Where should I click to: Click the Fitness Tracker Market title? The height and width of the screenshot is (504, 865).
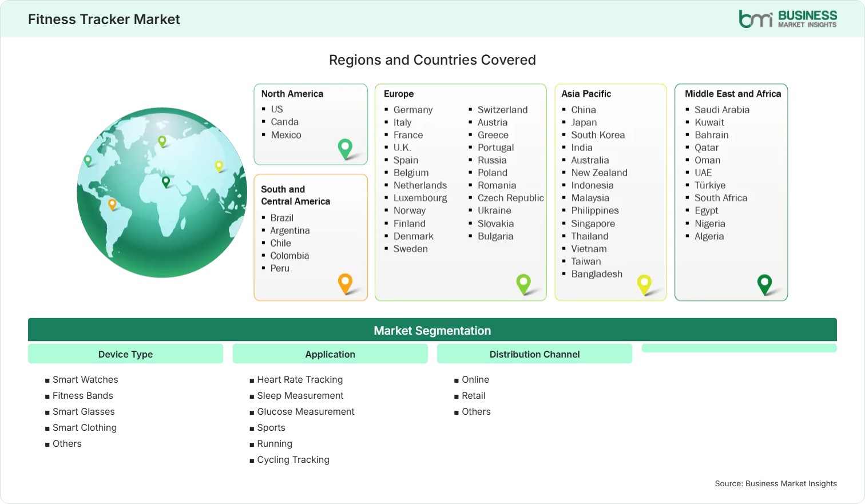pyautogui.click(x=104, y=19)
